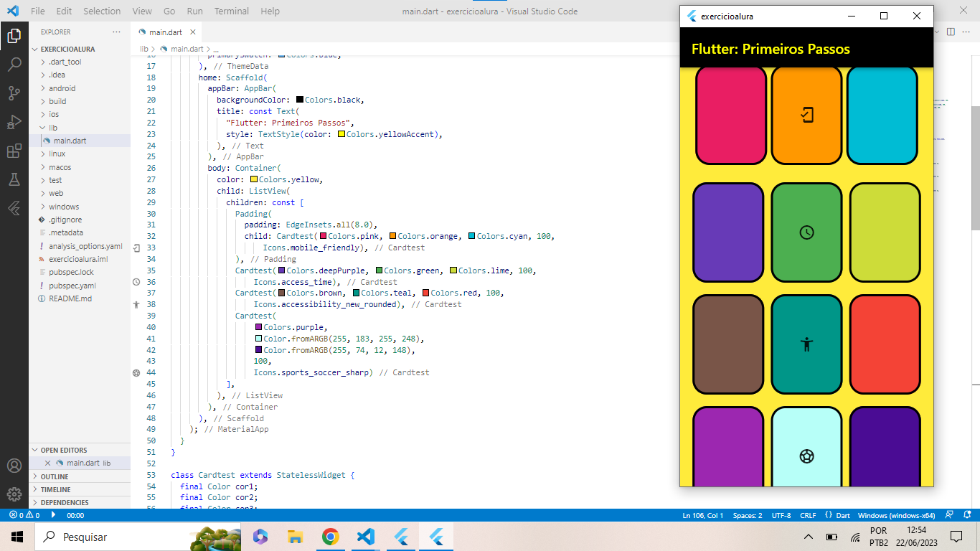
Task: Click the Colors.black swatch on line 20
Action: click(x=300, y=100)
